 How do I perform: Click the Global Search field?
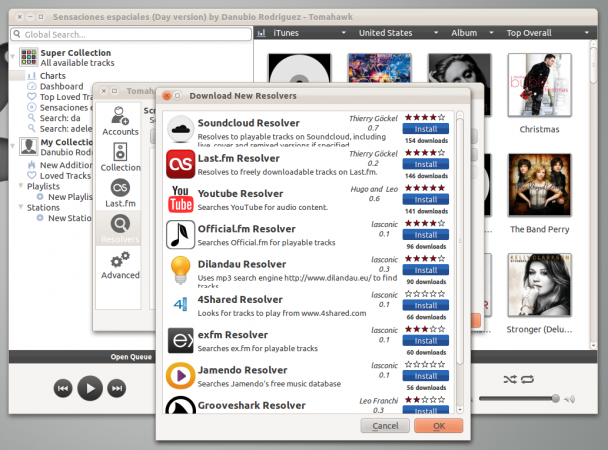(131, 34)
